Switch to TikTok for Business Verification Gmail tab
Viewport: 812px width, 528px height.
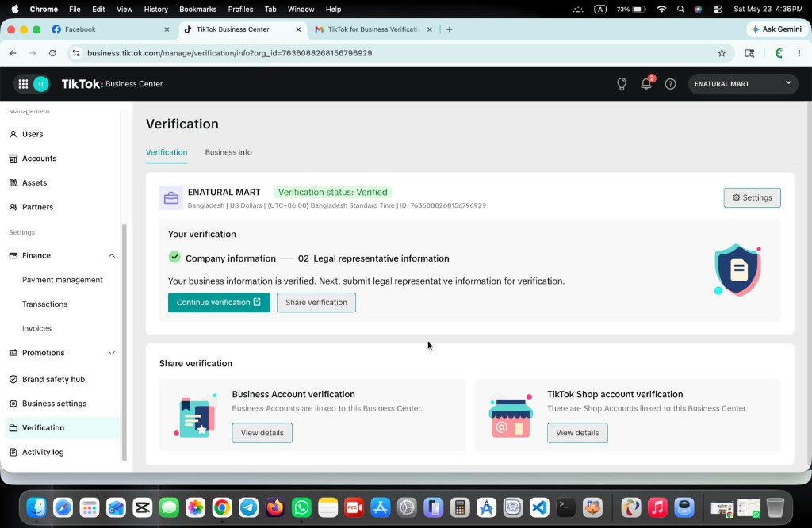pyautogui.click(x=373, y=29)
